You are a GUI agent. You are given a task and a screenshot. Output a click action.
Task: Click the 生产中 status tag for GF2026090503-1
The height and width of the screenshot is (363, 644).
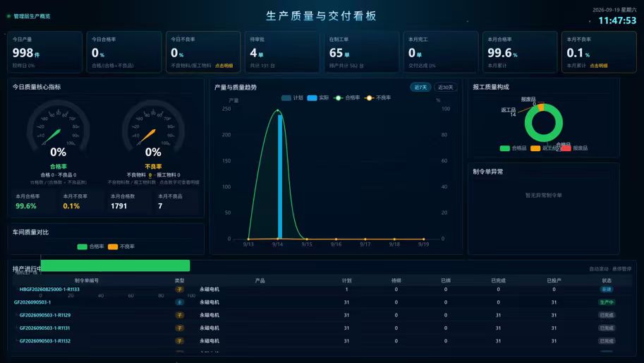[x=606, y=302]
